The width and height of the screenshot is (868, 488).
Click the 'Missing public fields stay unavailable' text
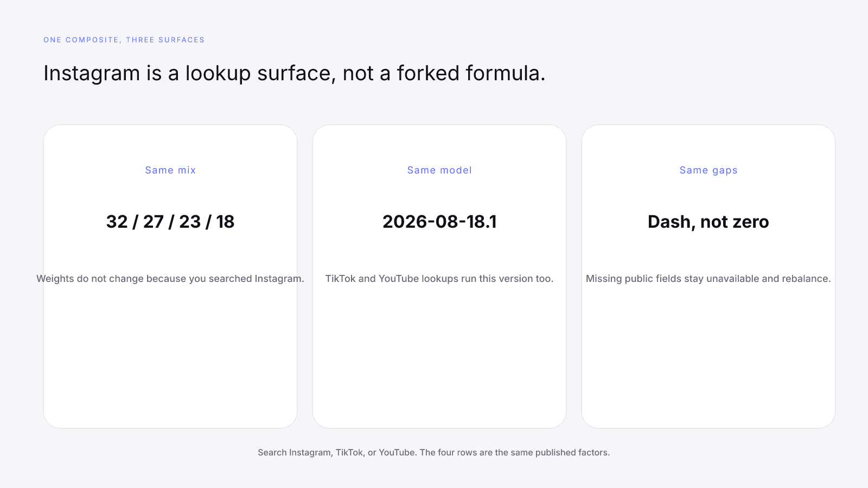click(709, 279)
